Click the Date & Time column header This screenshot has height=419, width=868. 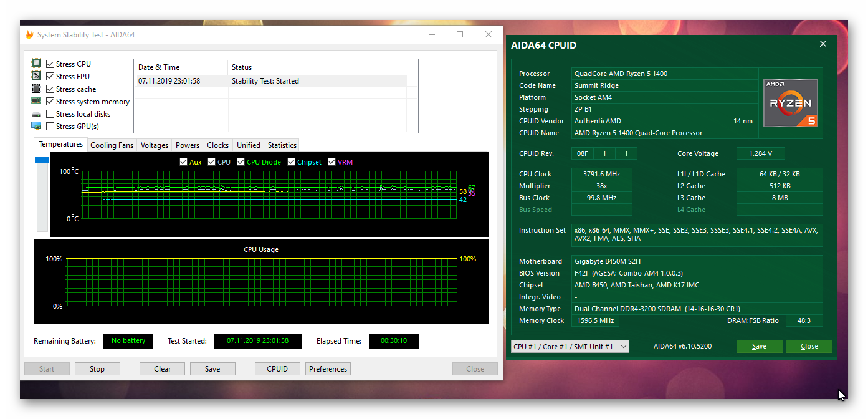pos(181,67)
